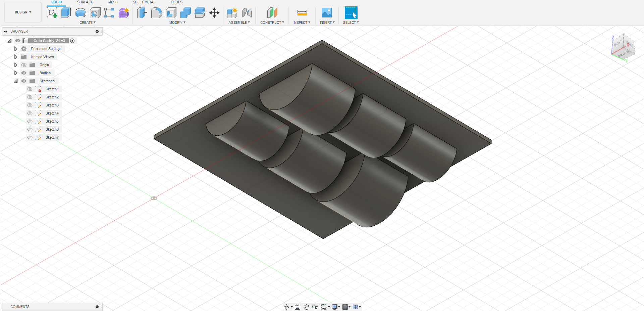Switch to the Surface tab
Image resolution: width=644 pixels, height=311 pixels.
click(x=85, y=2)
